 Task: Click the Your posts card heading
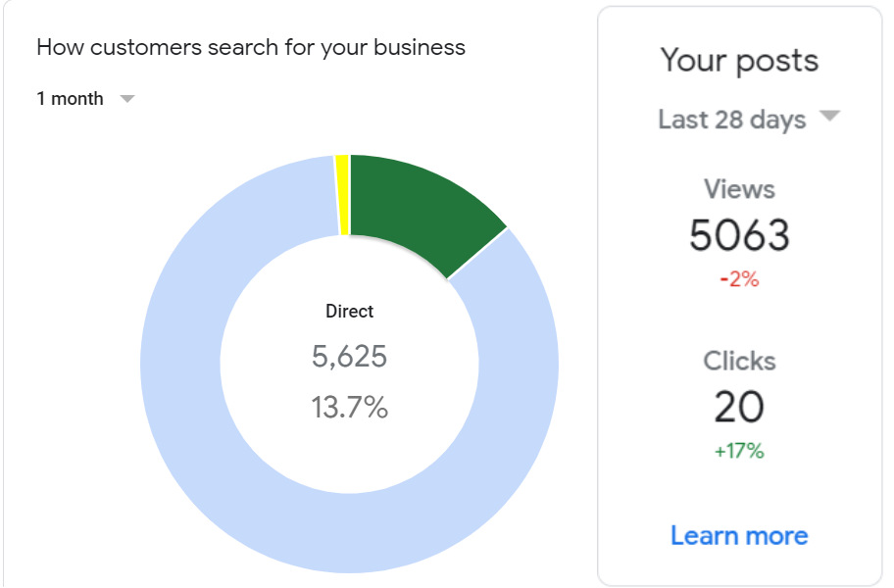tap(739, 61)
